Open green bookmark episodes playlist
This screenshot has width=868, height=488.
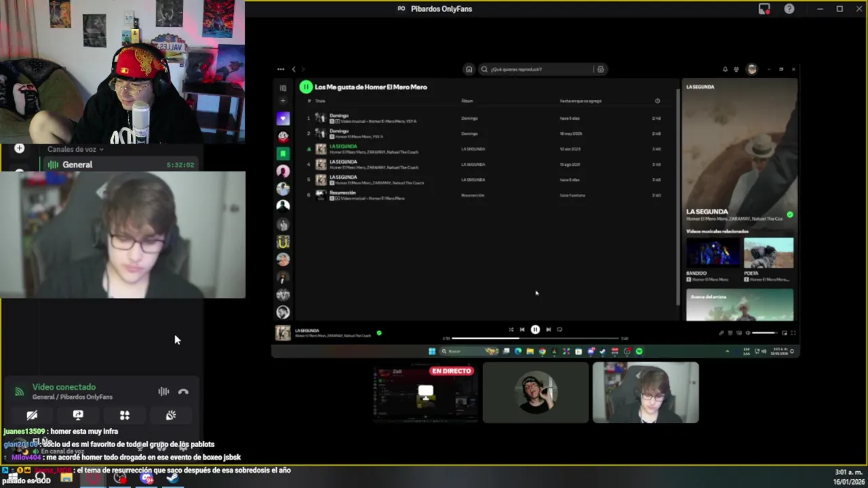tap(283, 154)
